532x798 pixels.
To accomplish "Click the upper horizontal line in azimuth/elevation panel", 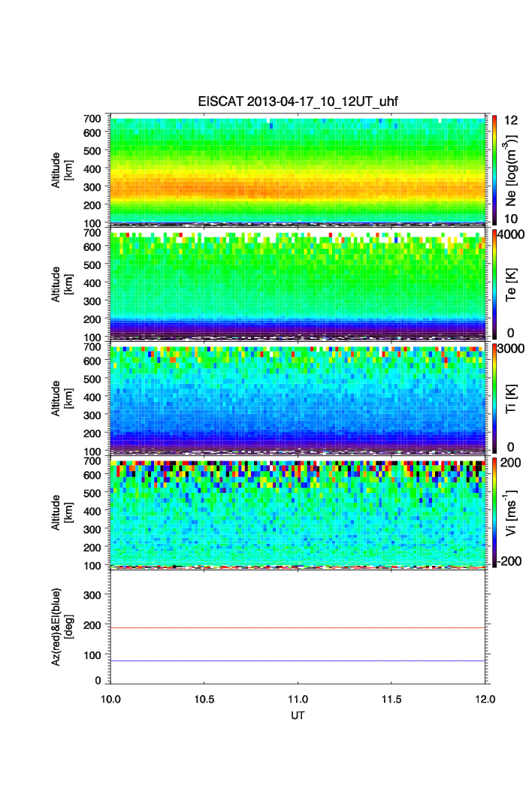I will tap(298, 627).
